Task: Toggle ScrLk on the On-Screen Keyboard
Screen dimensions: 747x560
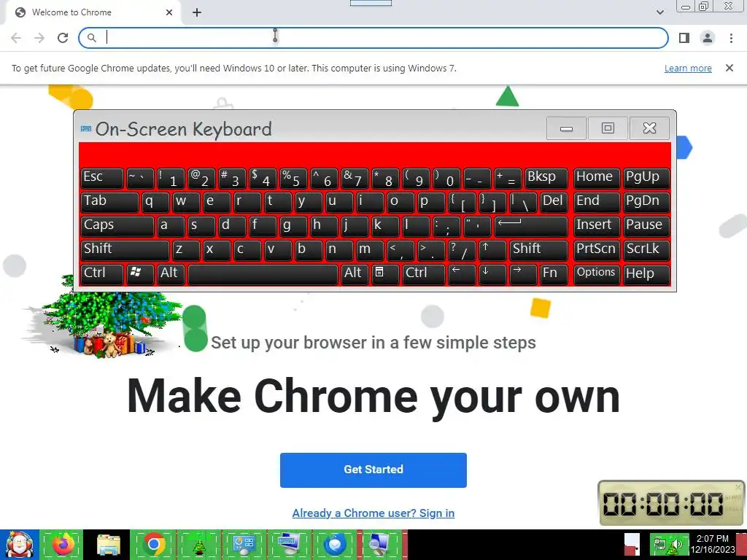Action: coord(646,251)
